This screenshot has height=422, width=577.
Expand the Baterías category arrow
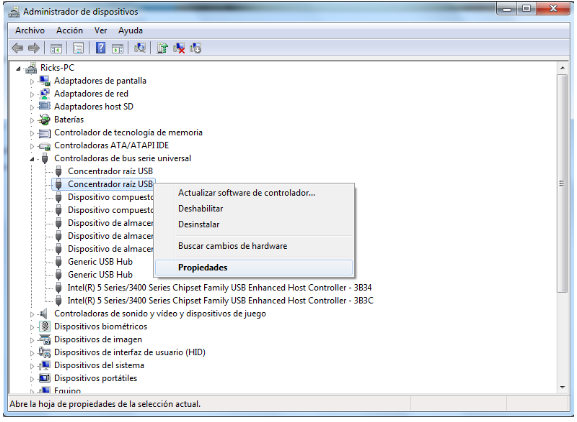coord(32,120)
